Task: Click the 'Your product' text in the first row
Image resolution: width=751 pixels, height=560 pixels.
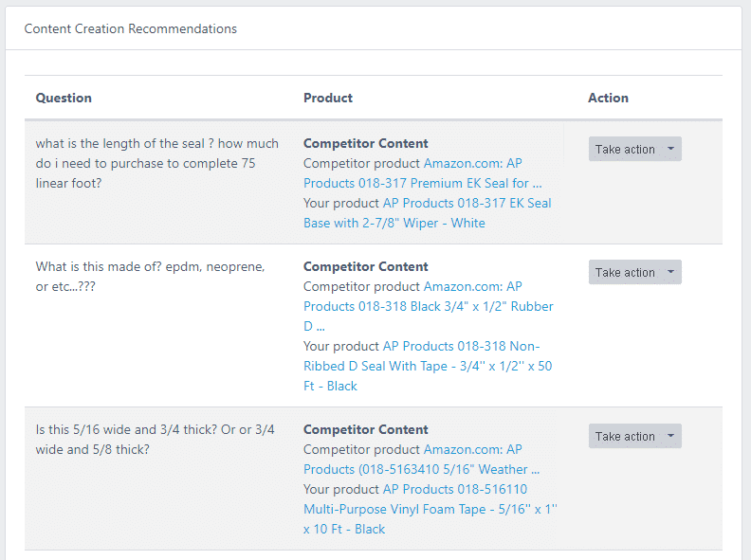Action: pyautogui.click(x=341, y=203)
